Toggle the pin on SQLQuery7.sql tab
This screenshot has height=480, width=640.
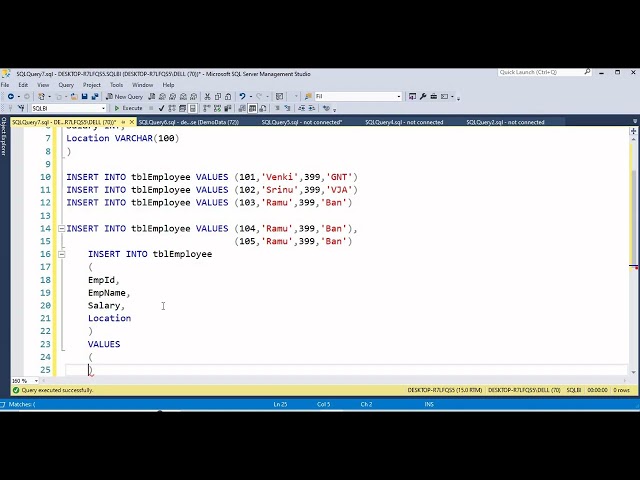point(123,122)
